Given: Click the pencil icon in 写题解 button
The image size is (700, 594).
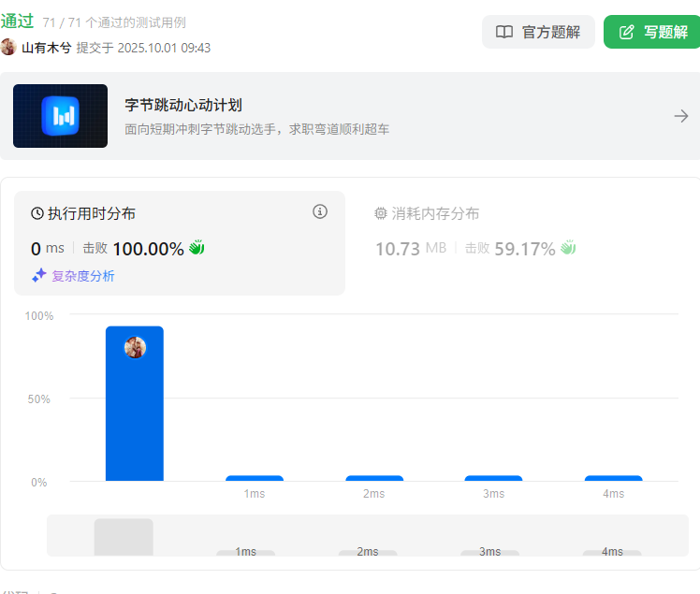Looking at the screenshot, I should [626, 32].
